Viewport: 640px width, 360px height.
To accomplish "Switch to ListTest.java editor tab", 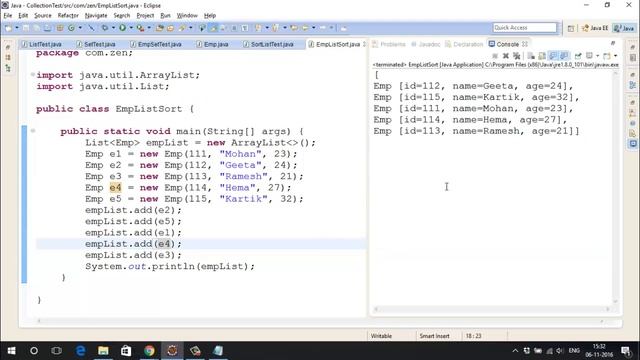I will [x=42, y=44].
